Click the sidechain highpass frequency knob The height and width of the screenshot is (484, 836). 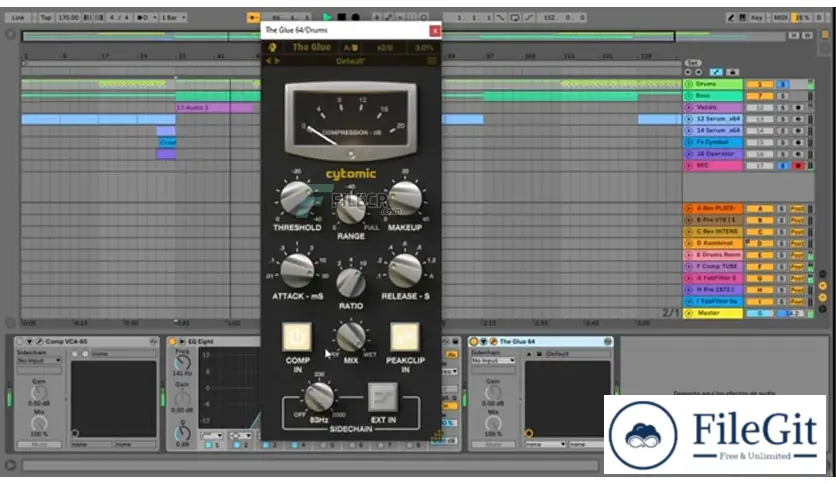coord(319,397)
